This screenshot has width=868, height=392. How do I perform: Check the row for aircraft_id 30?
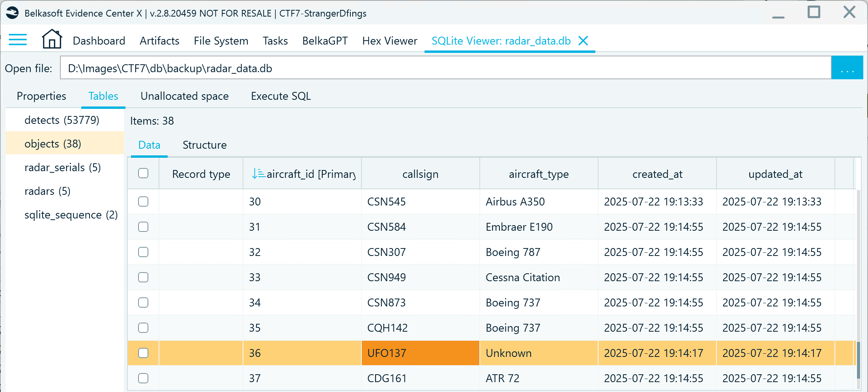coord(143,202)
